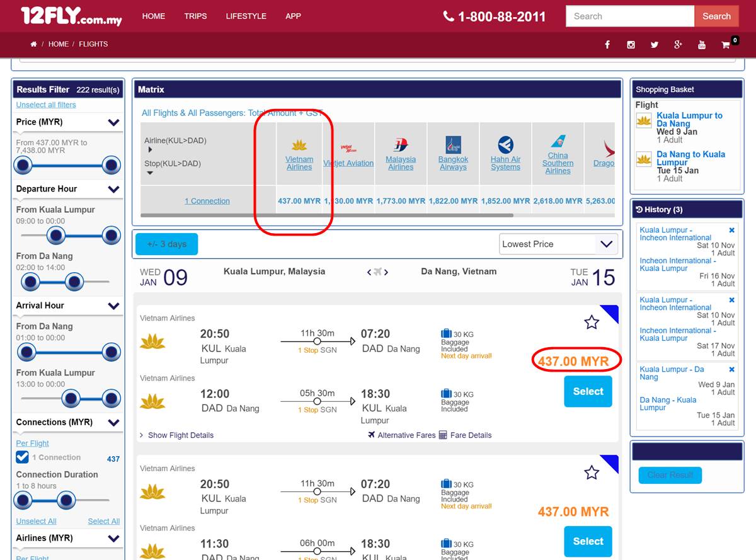Go to previous date using left arrow
Image resolution: width=756 pixels, height=560 pixels.
[369, 272]
